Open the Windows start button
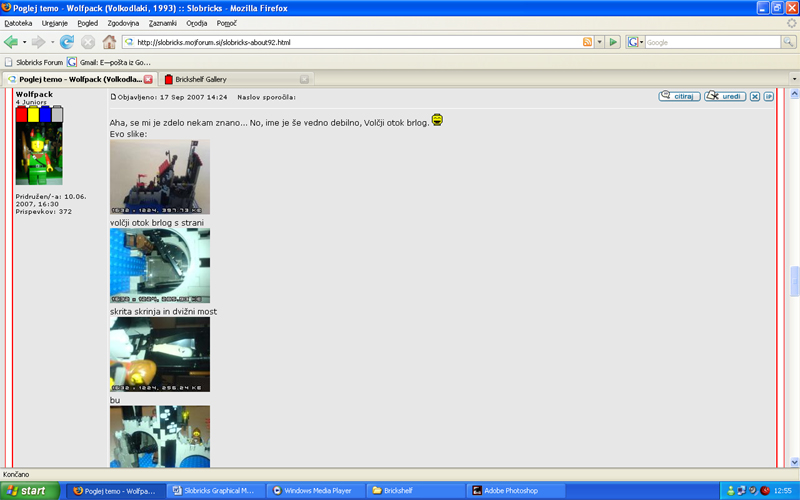 click(x=30, y=491)
